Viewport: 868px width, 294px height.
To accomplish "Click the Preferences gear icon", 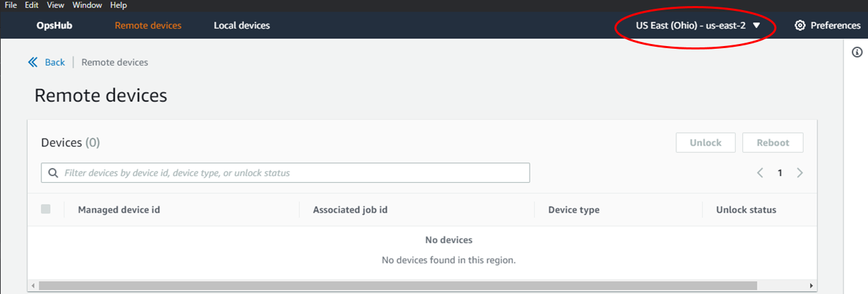I will [800, 26].
